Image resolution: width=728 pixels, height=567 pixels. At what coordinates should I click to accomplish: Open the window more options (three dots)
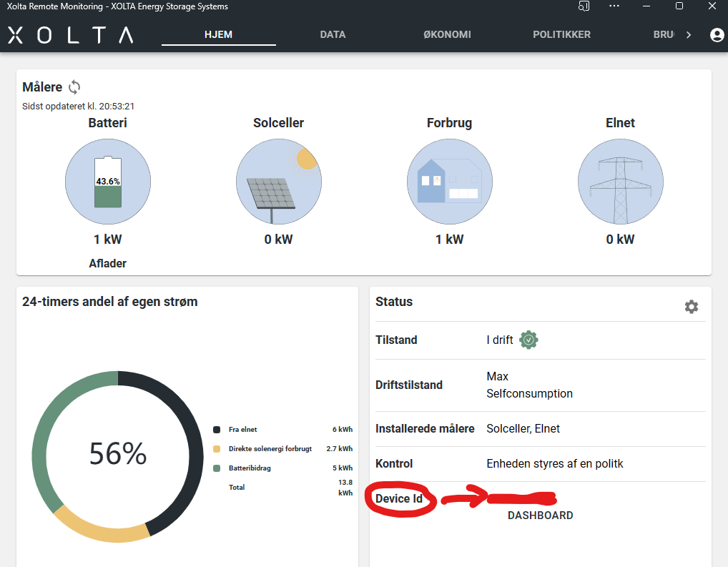614,6
